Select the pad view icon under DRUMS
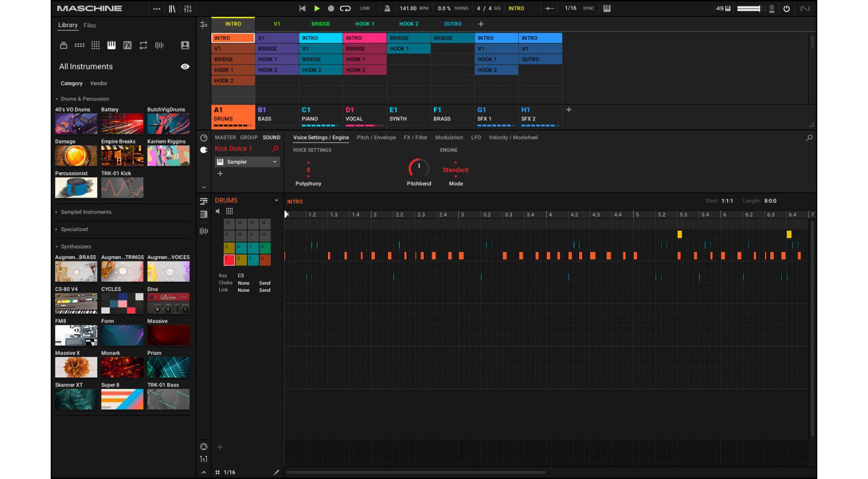This screenshot has width=868, height=479. point(230,211)
